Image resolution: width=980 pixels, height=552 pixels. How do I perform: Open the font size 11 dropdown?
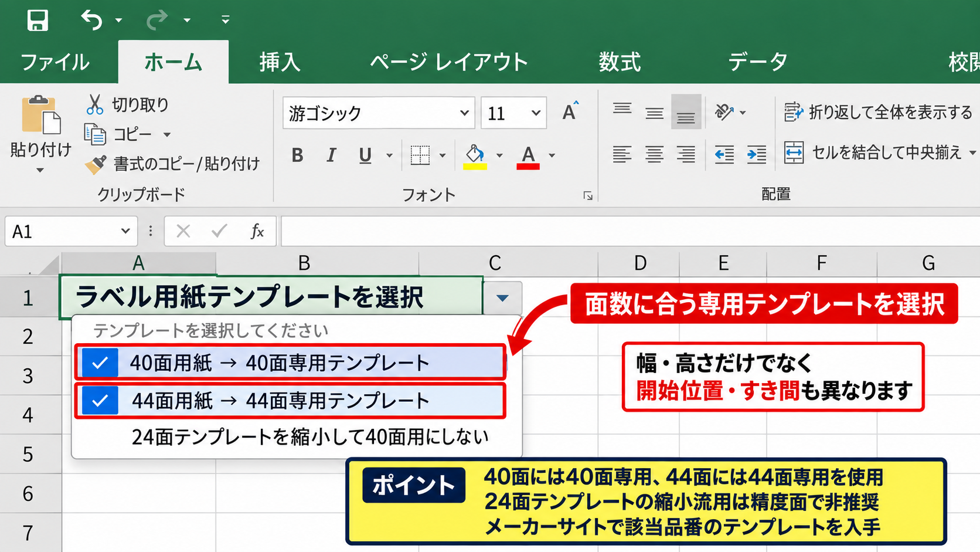click(536, 113)
